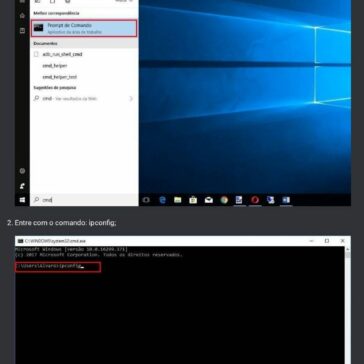This screenshot has width=364, height=364.
Task: Open Task View on the taskbar
Action: pos(146,200)
